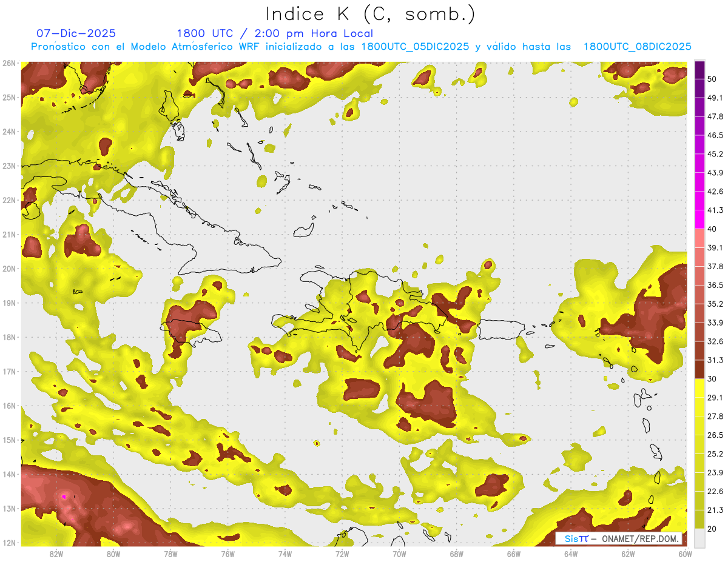
Task: Click the color scale value 23.9
Action: coord(715,472)
